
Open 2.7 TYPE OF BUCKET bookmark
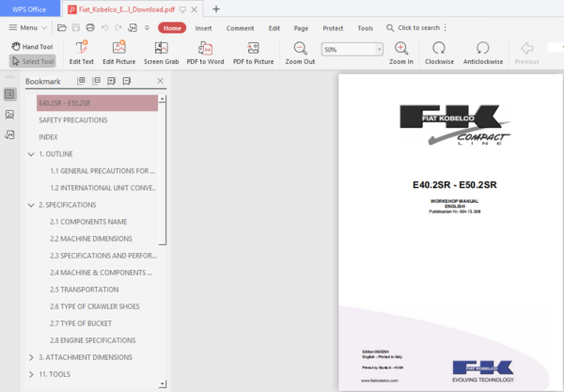(81, 323)
